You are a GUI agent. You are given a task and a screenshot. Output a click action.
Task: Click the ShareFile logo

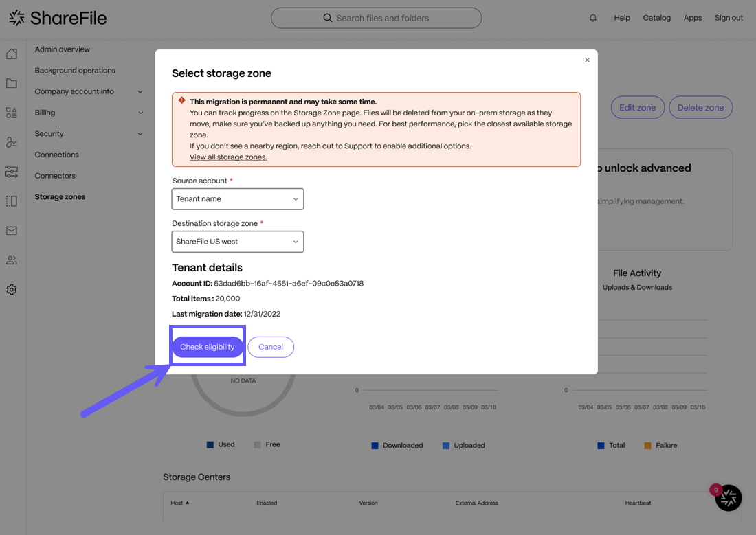click(58, 18)
